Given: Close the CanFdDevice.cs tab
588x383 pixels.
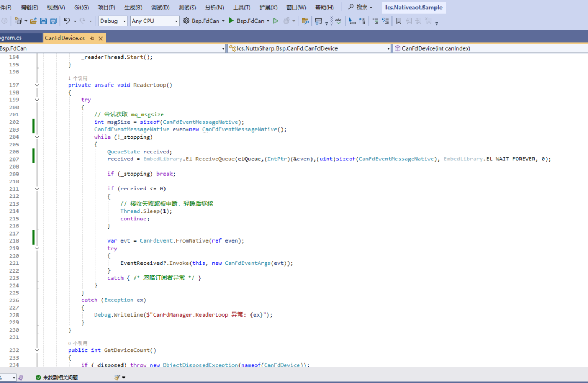Looking at the screenshot, I should click(101, 38).
